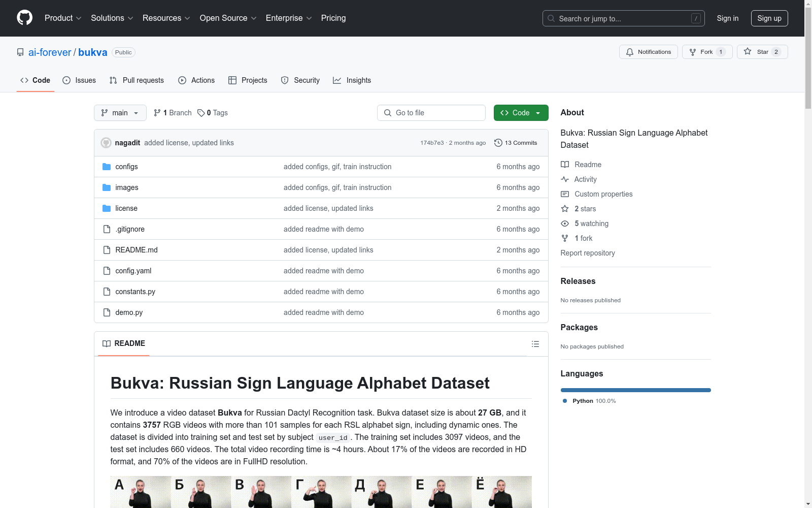Focus the Search or jump to field

tap(624, 18)
